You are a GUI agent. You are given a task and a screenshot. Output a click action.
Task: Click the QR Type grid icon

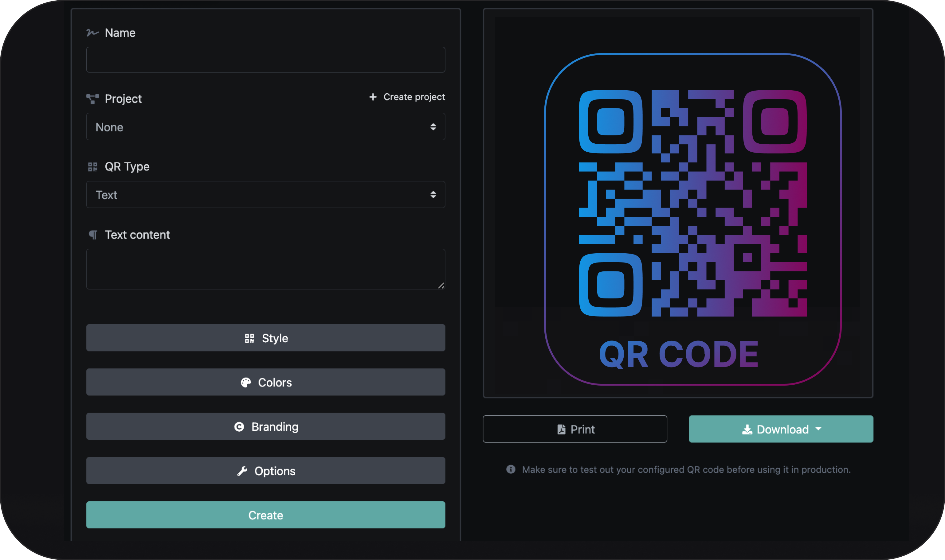[92, 167]
